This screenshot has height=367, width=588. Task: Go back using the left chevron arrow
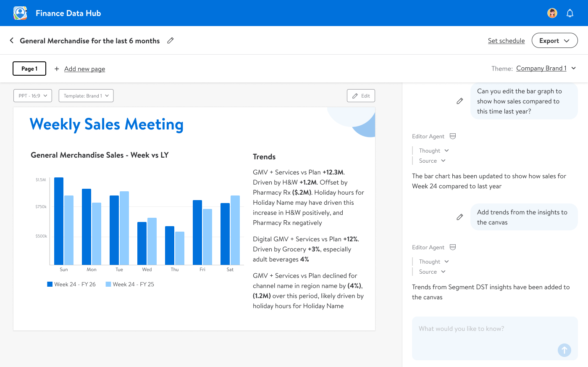(12, 41)
